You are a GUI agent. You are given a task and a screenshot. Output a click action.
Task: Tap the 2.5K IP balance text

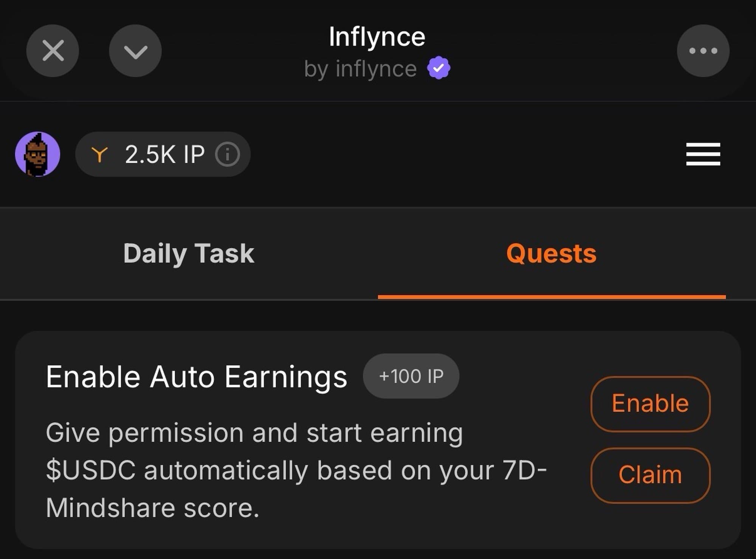click(164, 154)
